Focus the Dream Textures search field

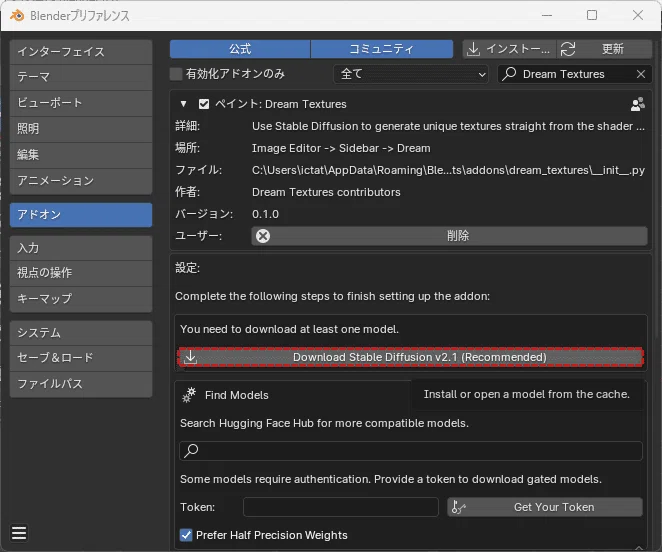pos(575,74)
